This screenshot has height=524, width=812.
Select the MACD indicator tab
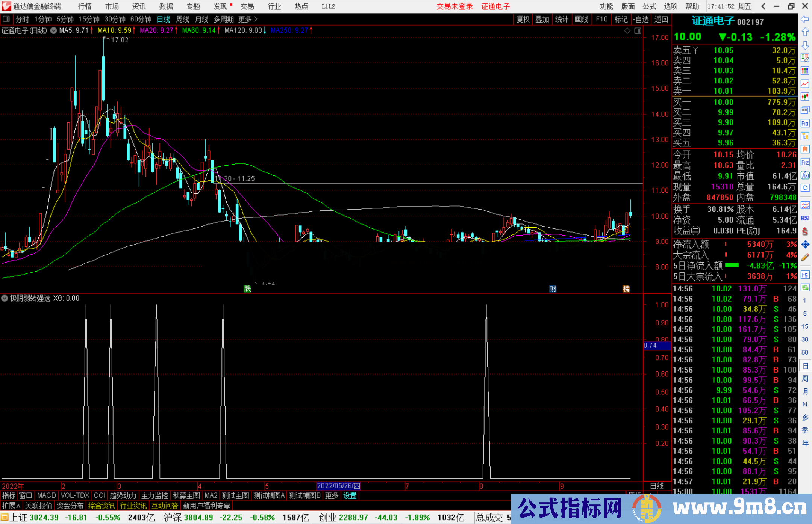(x=47, y=495)
